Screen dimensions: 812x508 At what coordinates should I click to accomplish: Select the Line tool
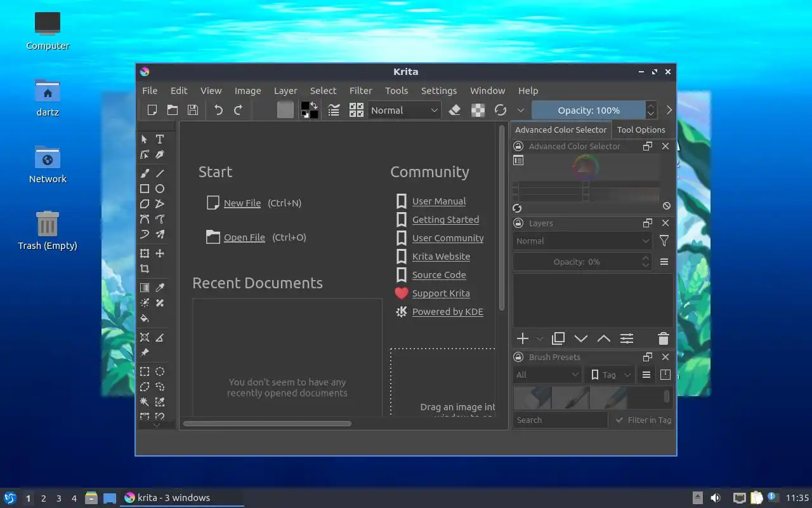click(x=160, y=173)
